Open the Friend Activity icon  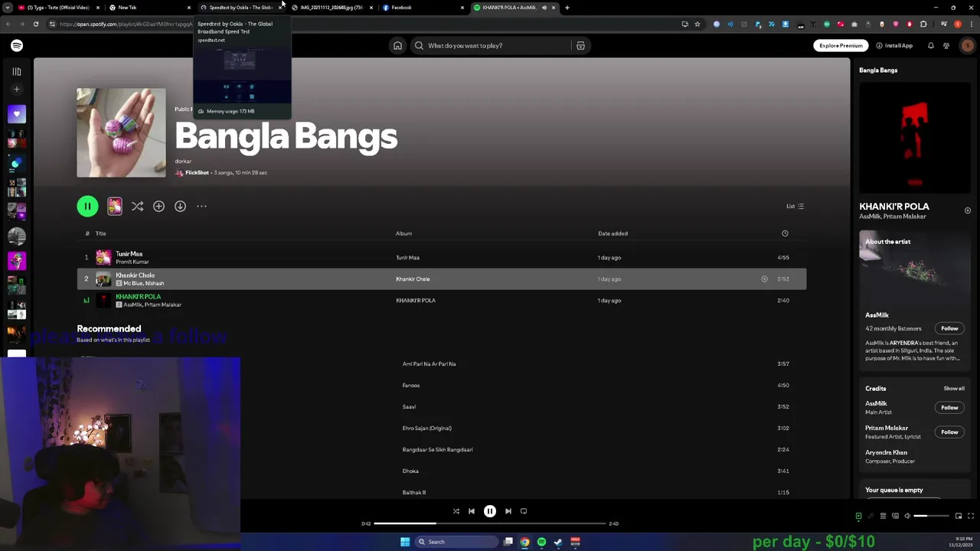[946, 46]
